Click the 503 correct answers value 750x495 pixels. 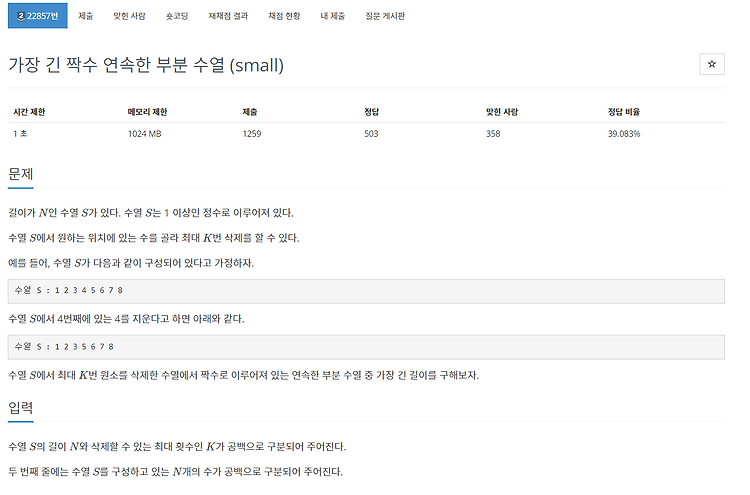click(371, 134)
